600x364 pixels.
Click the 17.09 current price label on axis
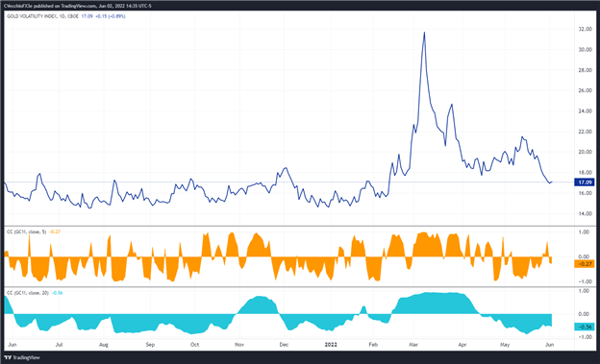point(584,182)
